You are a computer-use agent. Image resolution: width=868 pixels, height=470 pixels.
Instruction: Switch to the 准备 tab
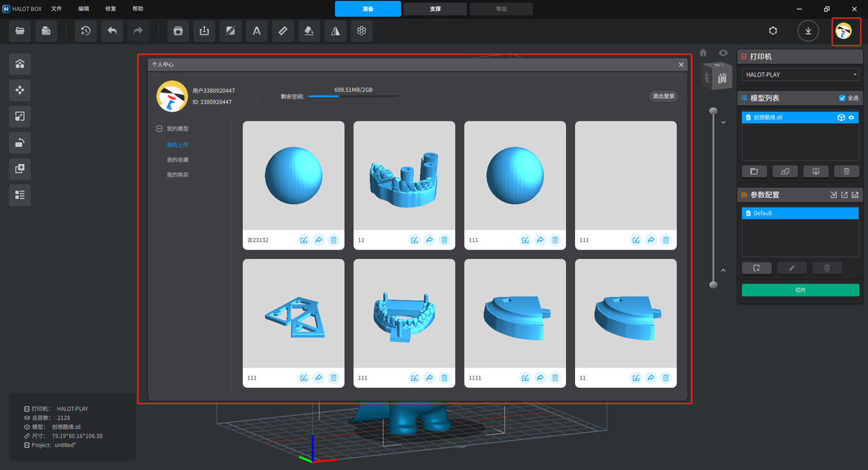tap(368, 9)
